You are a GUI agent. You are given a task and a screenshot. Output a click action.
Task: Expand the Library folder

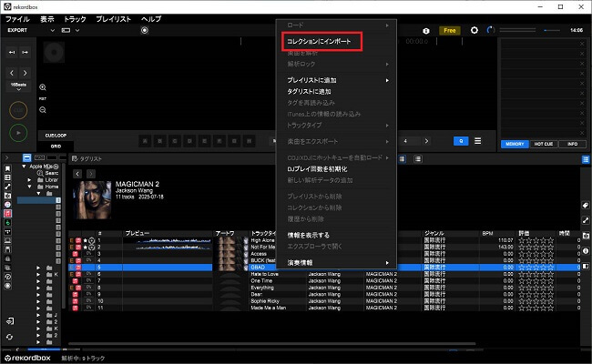[29, 180]
